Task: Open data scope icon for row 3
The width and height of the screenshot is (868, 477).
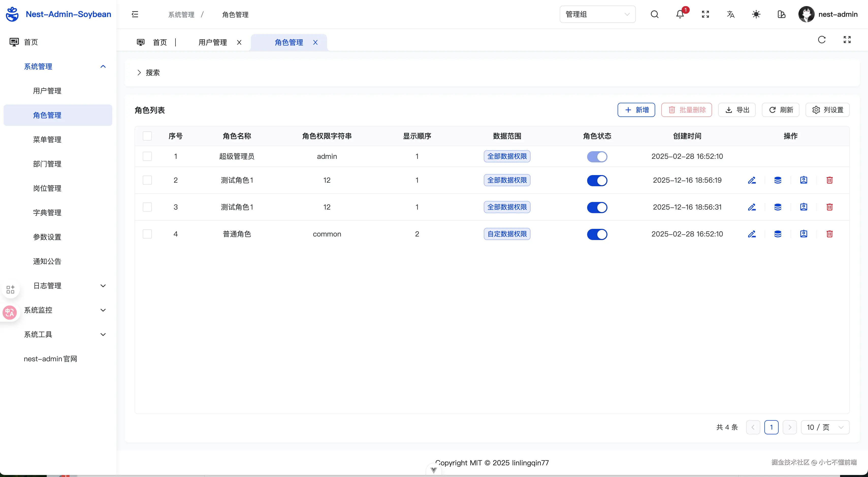Action: tap(778, 207)
